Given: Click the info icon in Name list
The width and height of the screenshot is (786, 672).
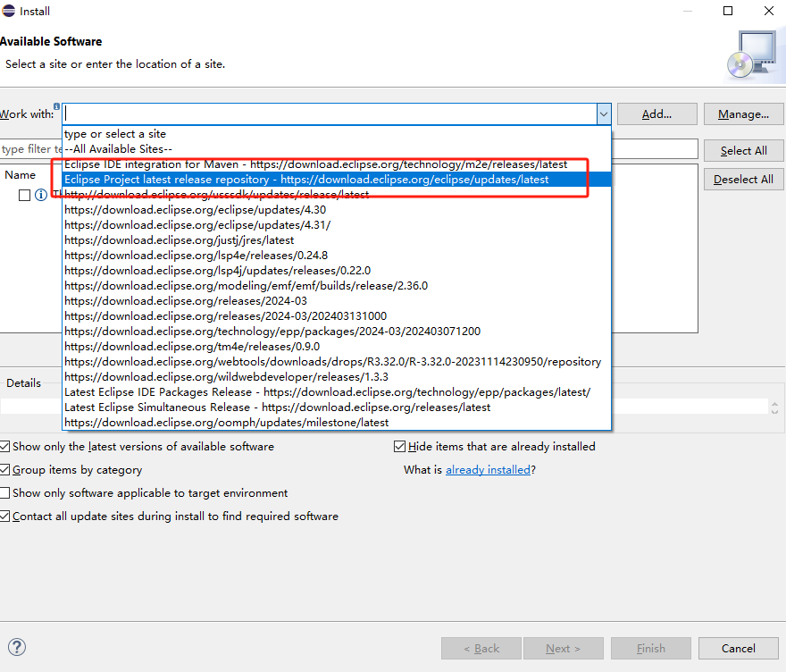Looking at the screenshot, I should click(x=40, y=195).
